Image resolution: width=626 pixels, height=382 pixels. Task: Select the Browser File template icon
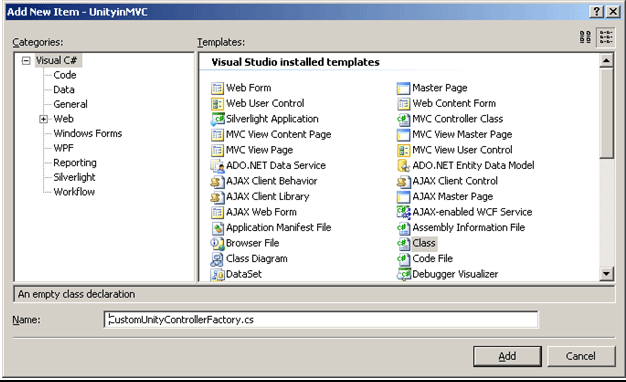coord(217,243)
